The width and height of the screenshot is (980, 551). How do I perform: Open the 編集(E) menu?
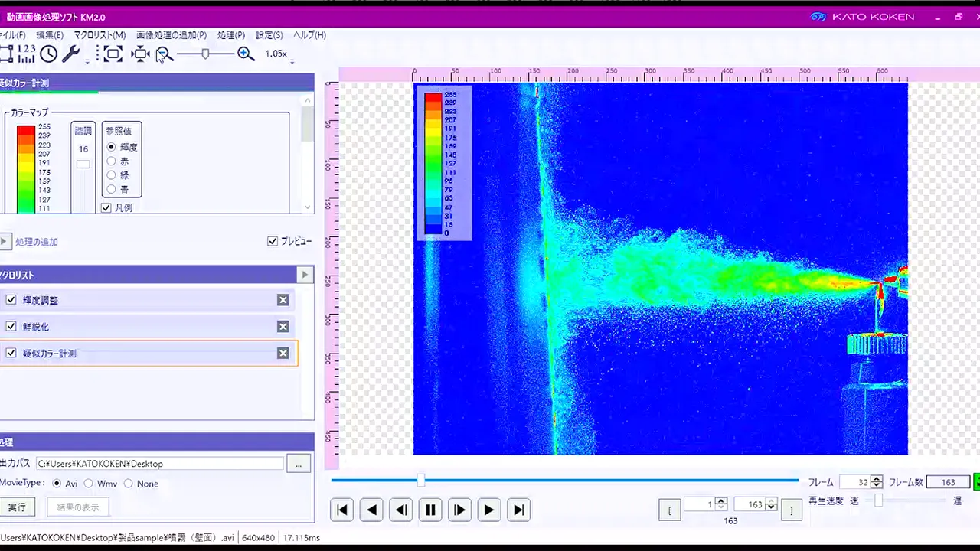click(x=50, y=35)
